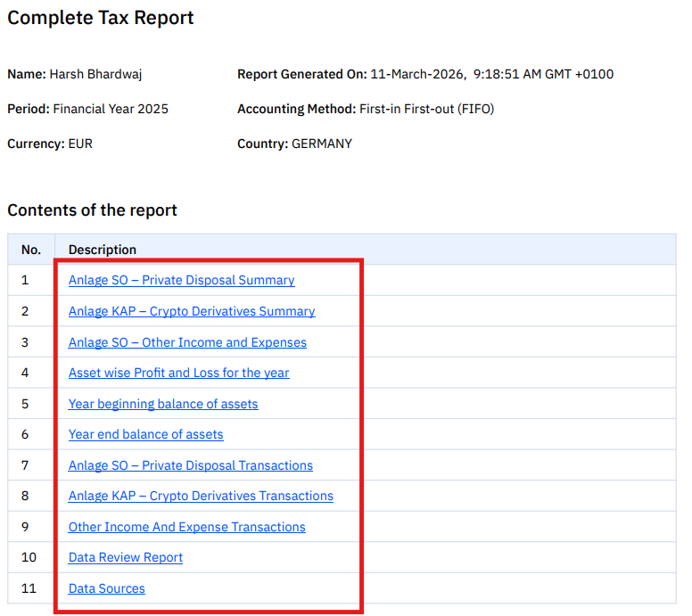Click report date '11-March-2026'
The height and width of the screenshot is (616, 692).
[x=418, y=74]
